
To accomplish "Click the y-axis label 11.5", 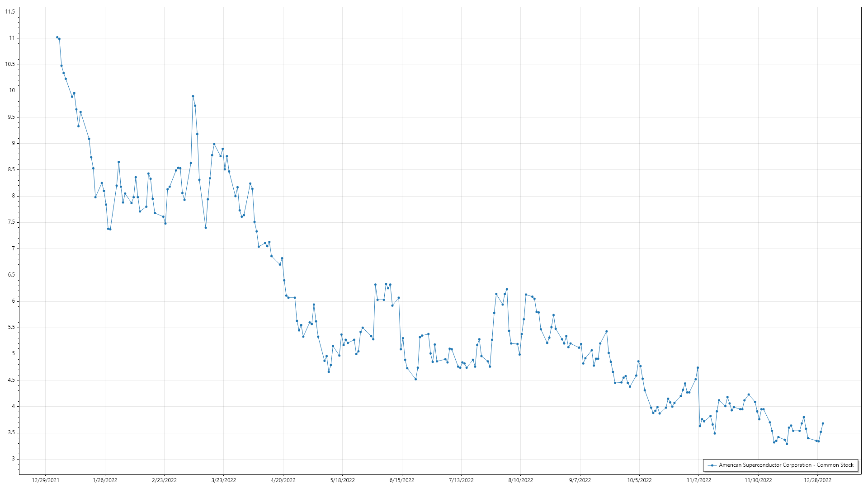I will tap(10, 12).
